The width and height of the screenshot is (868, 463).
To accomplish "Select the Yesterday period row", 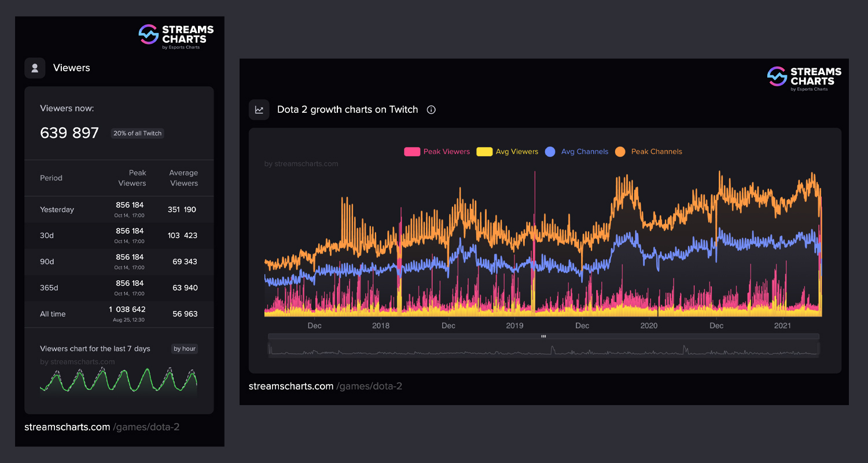I will [x=119, y=210].
